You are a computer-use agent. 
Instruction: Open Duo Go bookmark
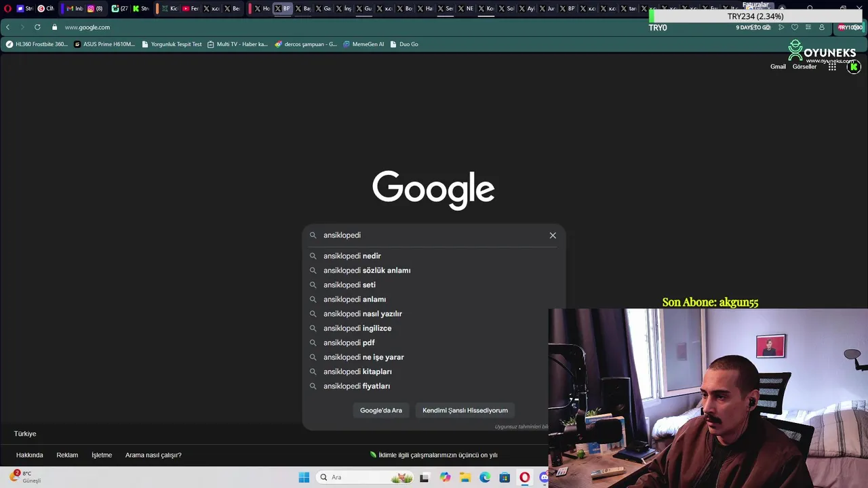tap(404, 44)
